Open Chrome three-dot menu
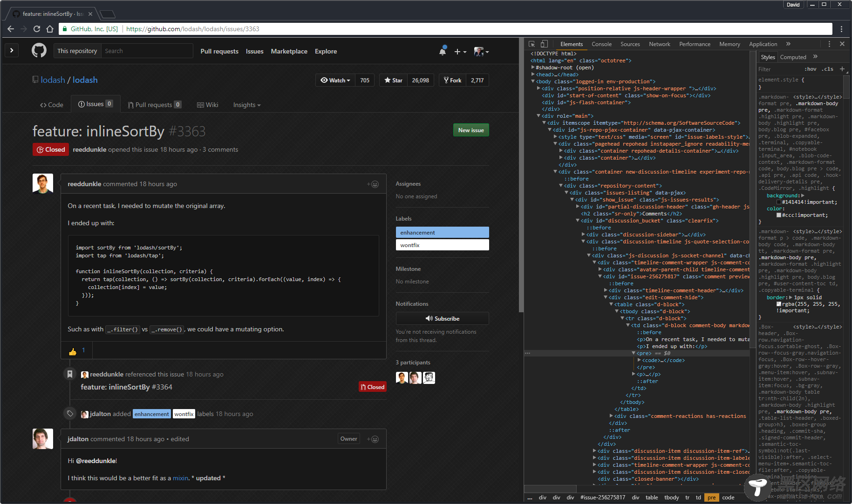Image resolution: width=852 pixels, height=504 pixels. coord(841,29)
